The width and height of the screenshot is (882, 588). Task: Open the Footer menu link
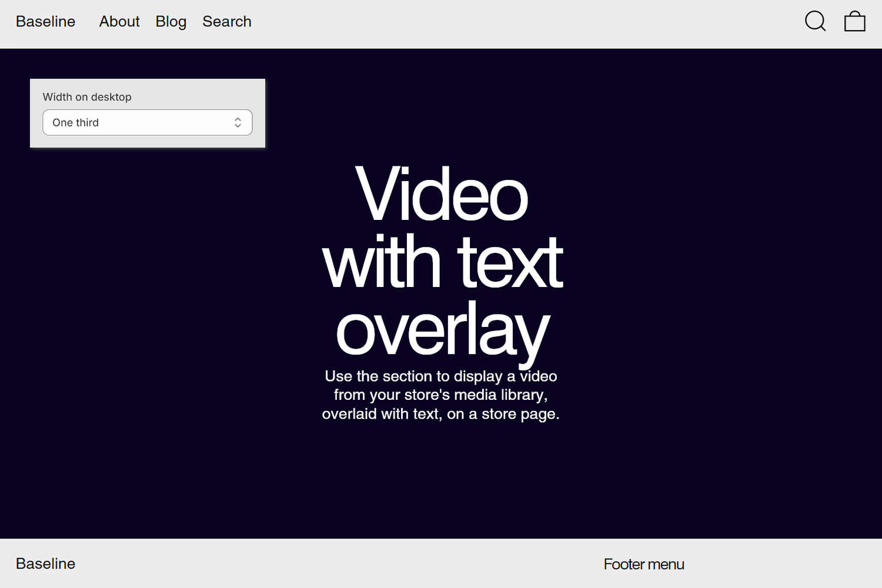[x=643, y=563]
